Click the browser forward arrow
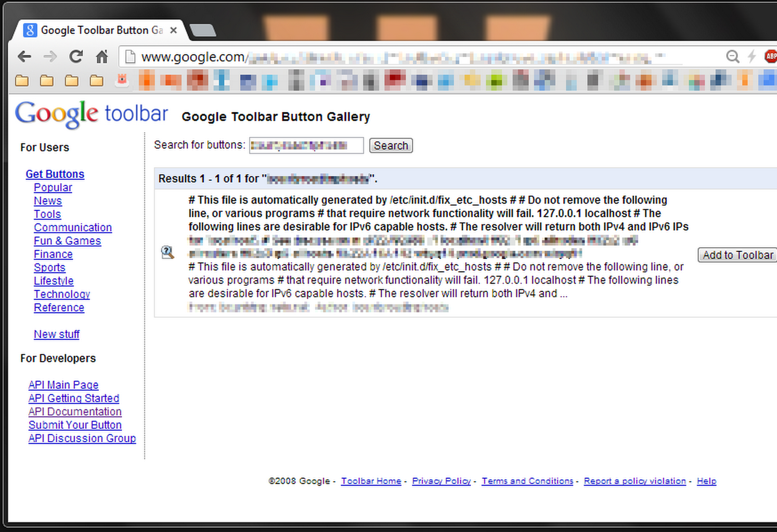 [50, 57]
